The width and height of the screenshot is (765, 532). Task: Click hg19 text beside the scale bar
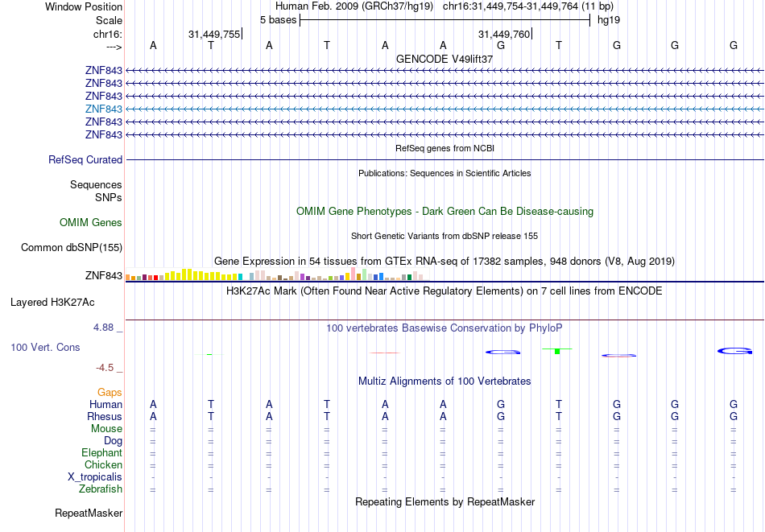(x=609, y=20)
